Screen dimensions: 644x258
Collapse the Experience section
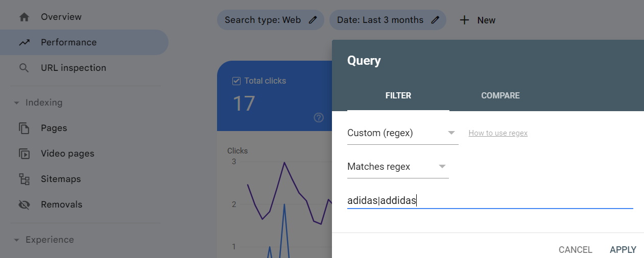pos(16,240)
